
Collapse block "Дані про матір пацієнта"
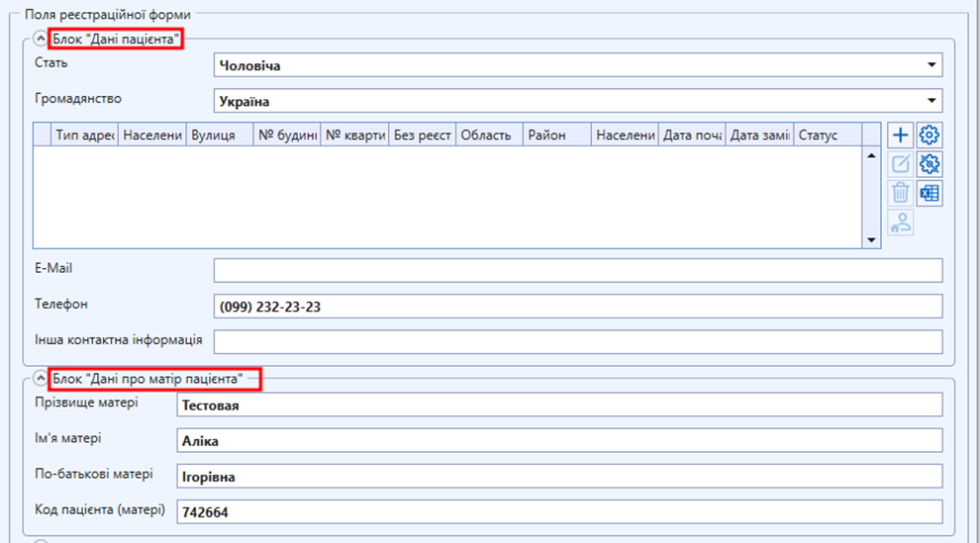click(40, 378)
